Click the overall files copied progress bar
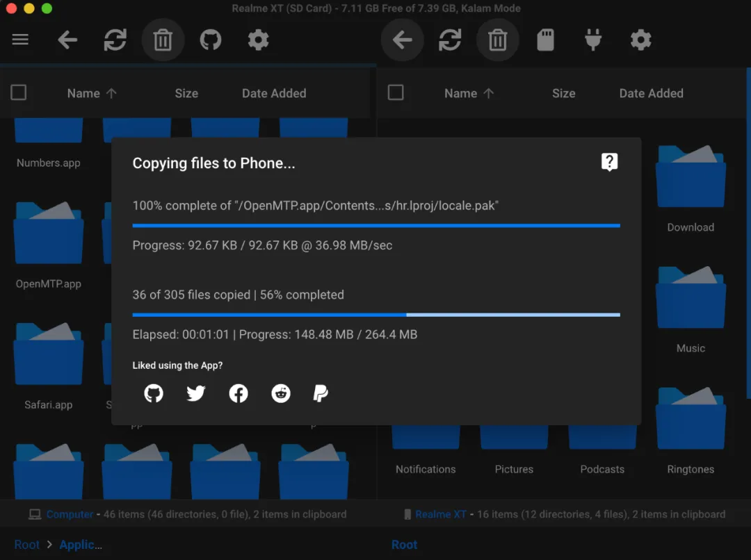The image size is (751, 560). [376, 315]
